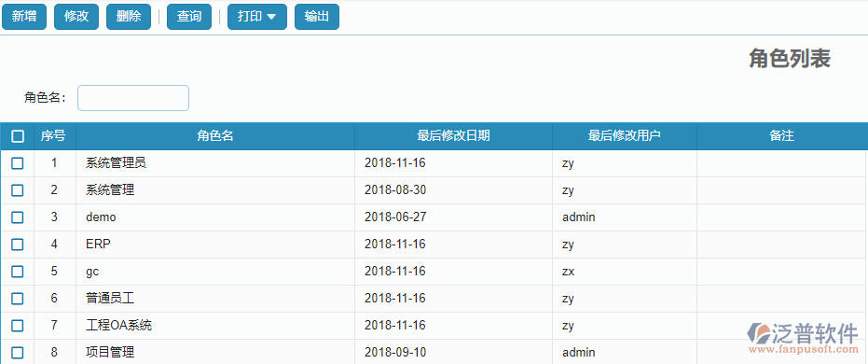Click the date cell in gc row
Screen dimensions: 868x364
(x=453, y=272)
